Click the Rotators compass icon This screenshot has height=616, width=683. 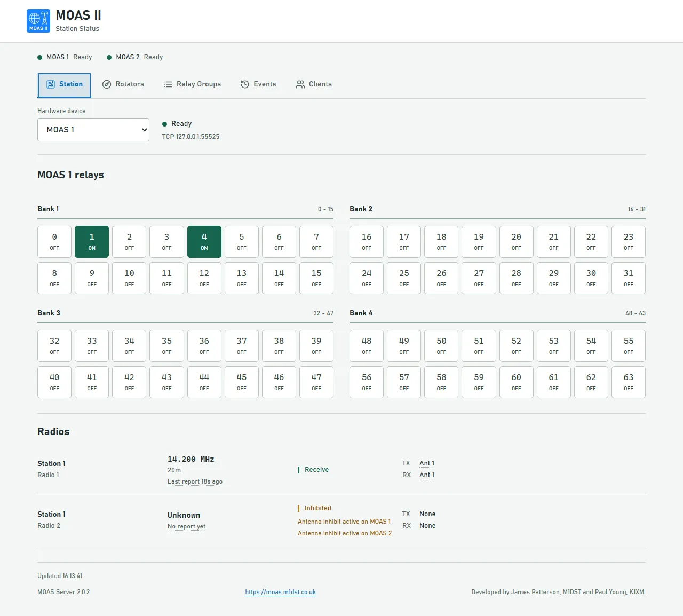pyautogui.click(x=107, y=84)
